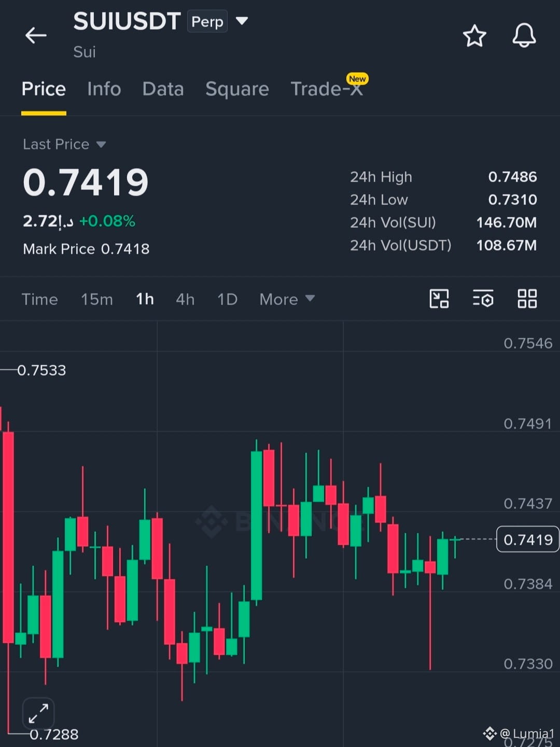Viewport: 560px width, 747px height.
Task: Tap the chart high marker 0.7533
Action: tap(41, 370)
